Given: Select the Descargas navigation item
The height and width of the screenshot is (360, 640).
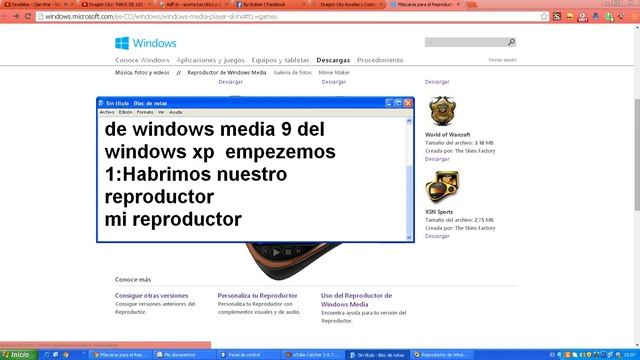Looking at the screenshot, I should [333, 60].
